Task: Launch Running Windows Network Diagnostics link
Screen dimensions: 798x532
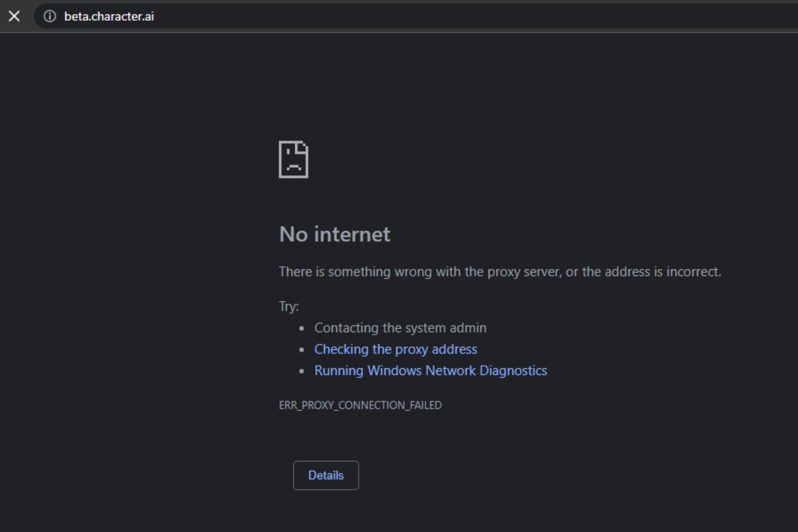Action: click(x=431, y=370)
